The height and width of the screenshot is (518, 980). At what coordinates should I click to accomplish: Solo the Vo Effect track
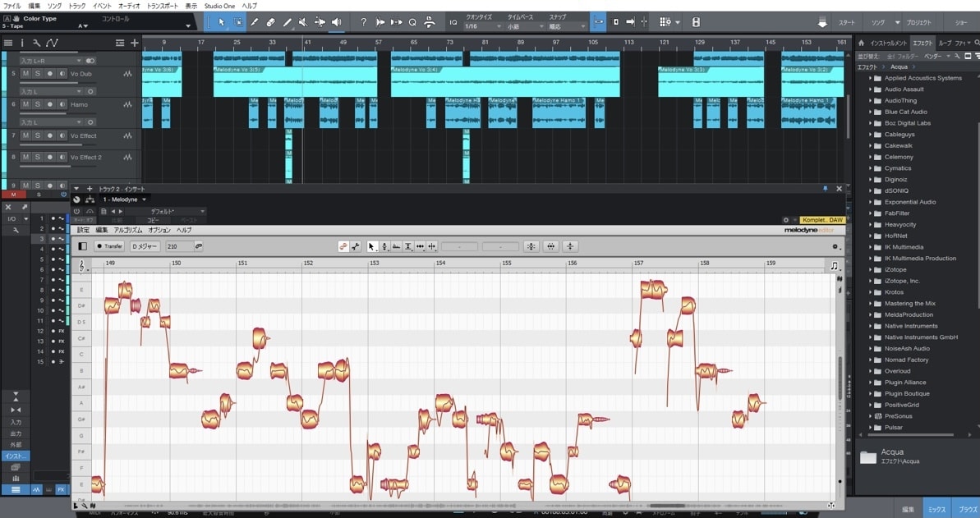(x=38, y=135)
